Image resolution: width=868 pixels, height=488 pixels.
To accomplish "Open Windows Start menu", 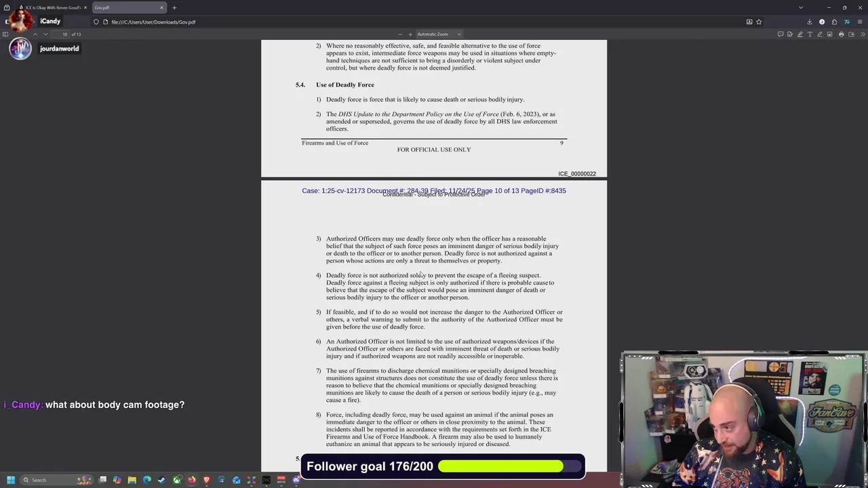I will [x=11, y=480].
